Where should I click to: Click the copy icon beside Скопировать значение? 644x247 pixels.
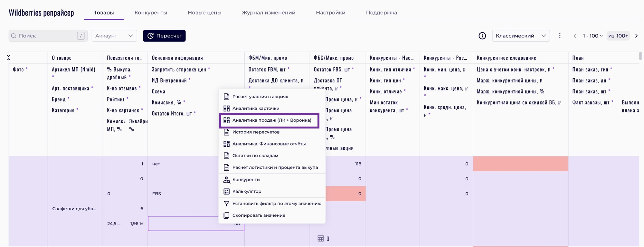tap(227, 215)
